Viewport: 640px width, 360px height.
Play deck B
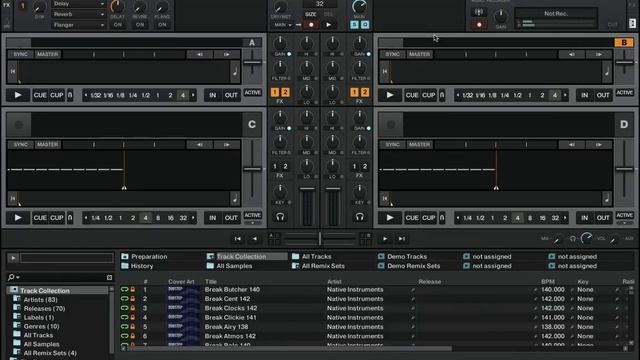click(x=390, y=95)
